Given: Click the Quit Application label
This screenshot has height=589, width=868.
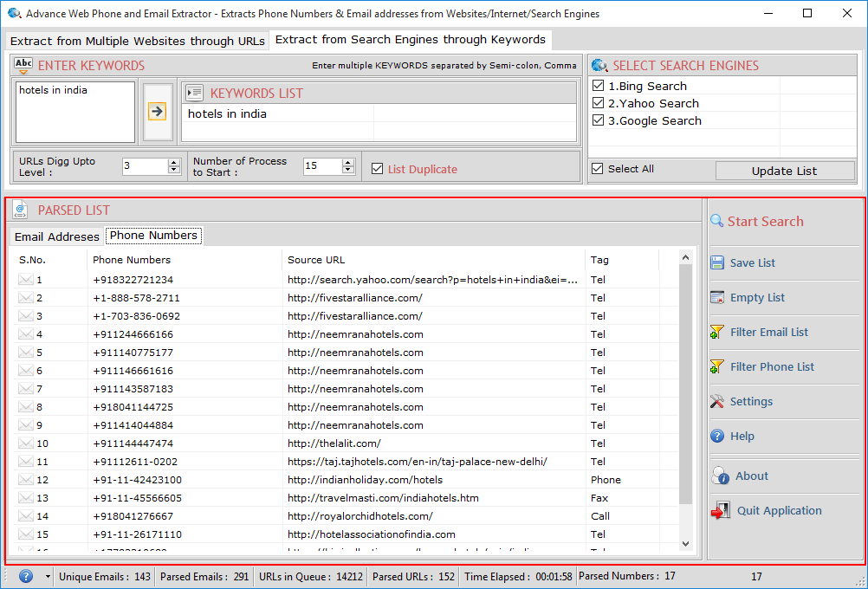Looking at the screenshot, I should pos(779,510).
